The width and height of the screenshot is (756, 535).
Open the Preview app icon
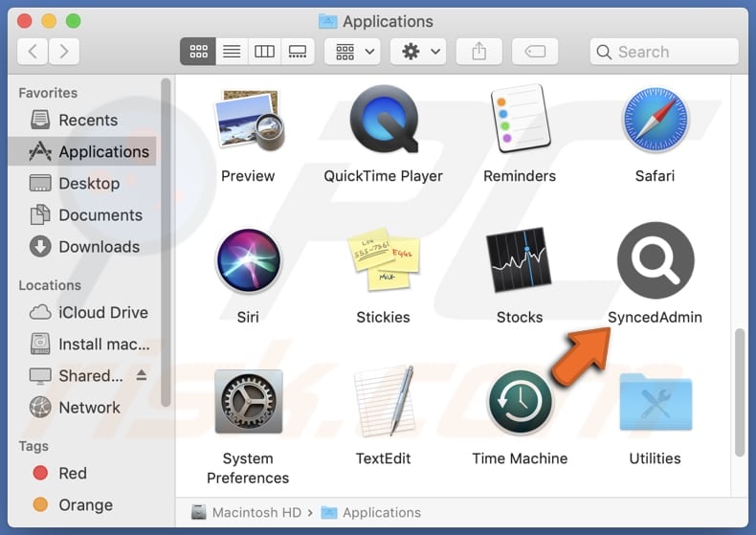248,120
